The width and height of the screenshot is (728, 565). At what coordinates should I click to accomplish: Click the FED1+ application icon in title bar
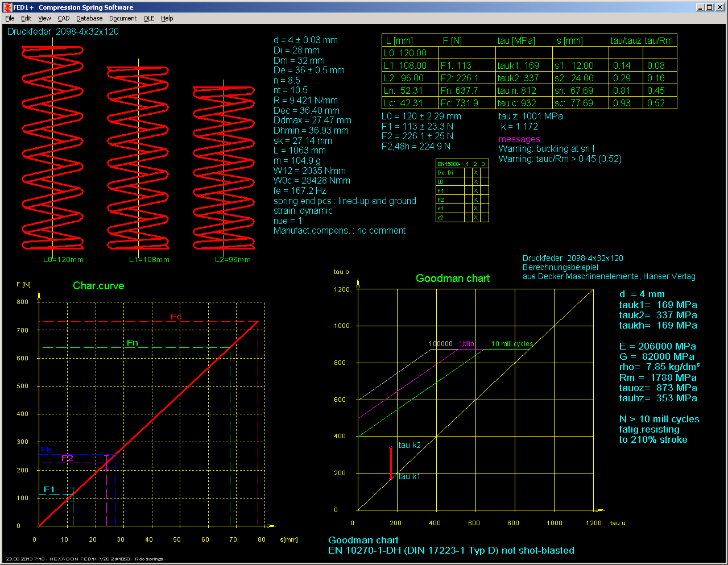point(7,7)
